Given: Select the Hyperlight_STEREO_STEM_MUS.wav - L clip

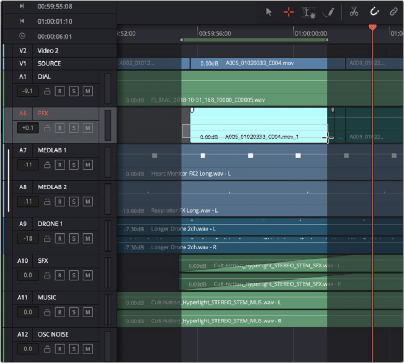Looking at the screenshot, I should pyautogui.click(x=260, y=301).
